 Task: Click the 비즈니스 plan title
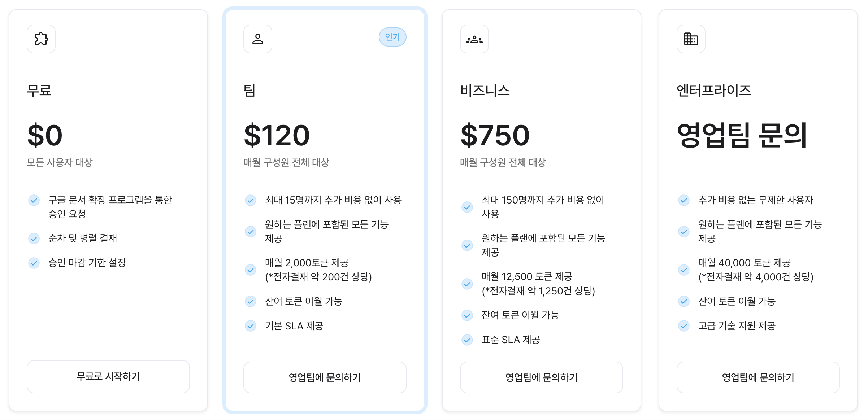click(485, 90)
